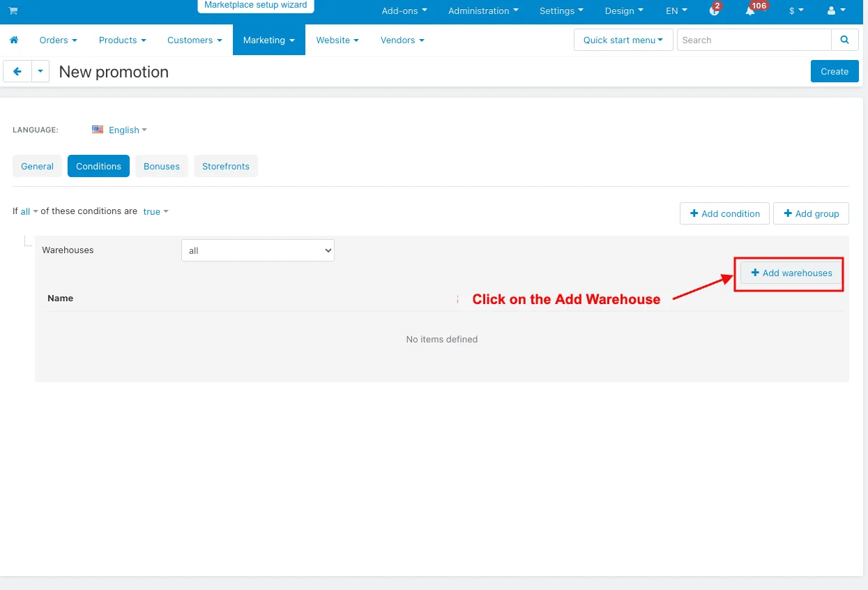
Task: Go to dashboard via home icon
Action: click(x=14, y=40)
